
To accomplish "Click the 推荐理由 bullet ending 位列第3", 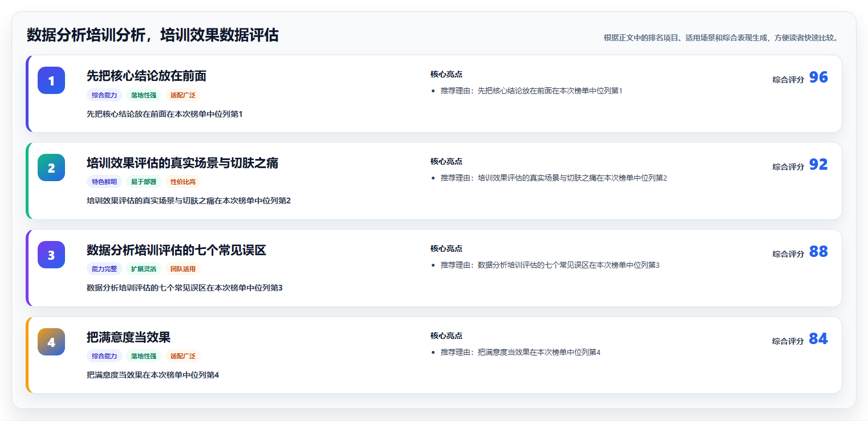I will click(550, 265).
